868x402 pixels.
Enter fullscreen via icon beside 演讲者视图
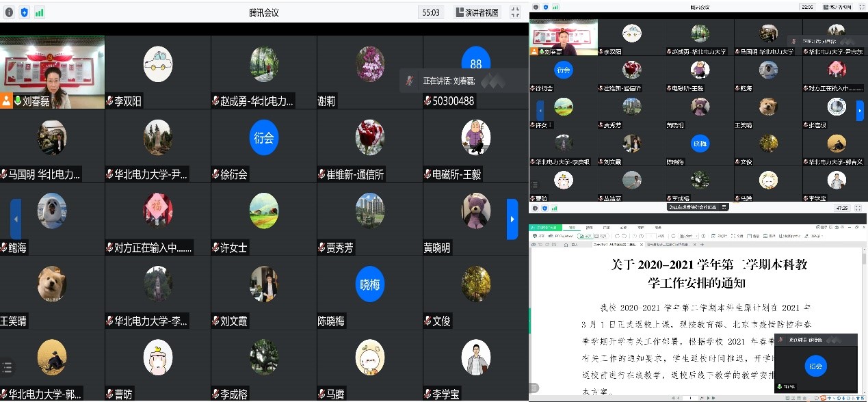[x=515, y=12]
